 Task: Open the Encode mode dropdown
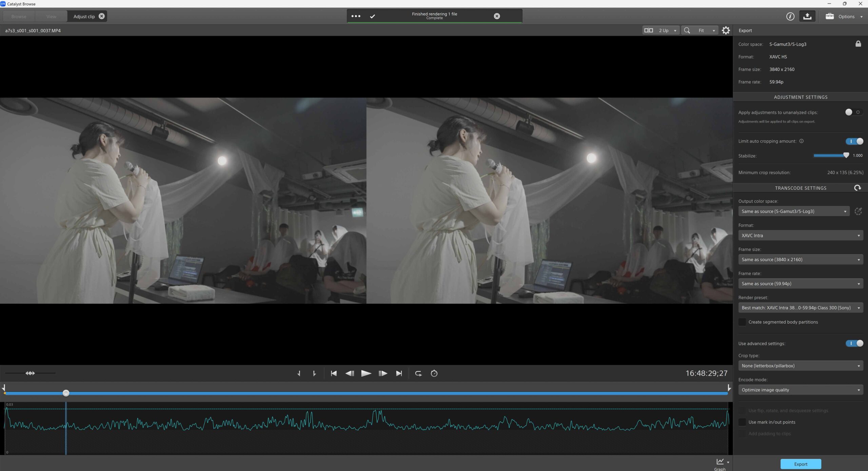point(801,390)
